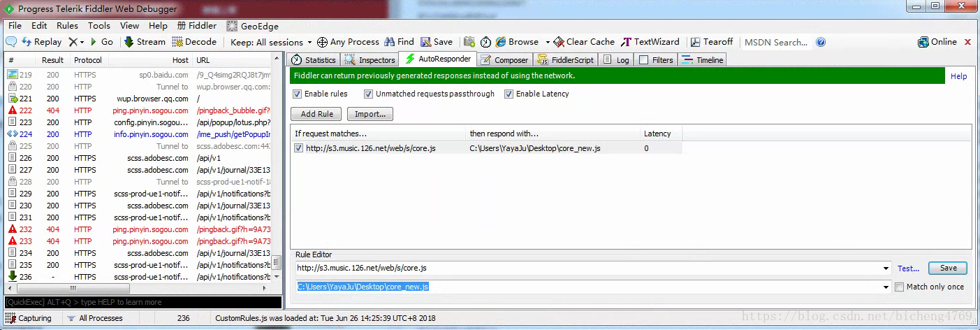Switch to the Filters tab
The width and height of the screenshot is (980, 330).
point(656,60)
